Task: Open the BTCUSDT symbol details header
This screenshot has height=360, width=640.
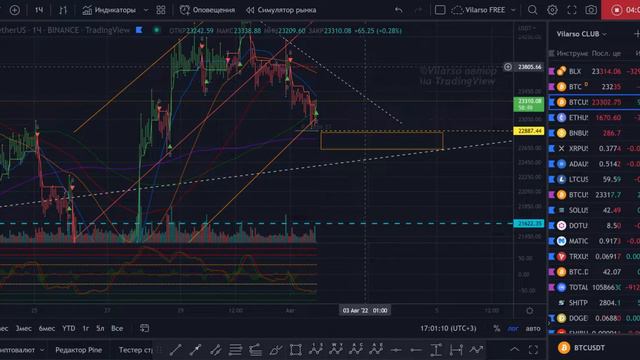Action: pos(582,348)
